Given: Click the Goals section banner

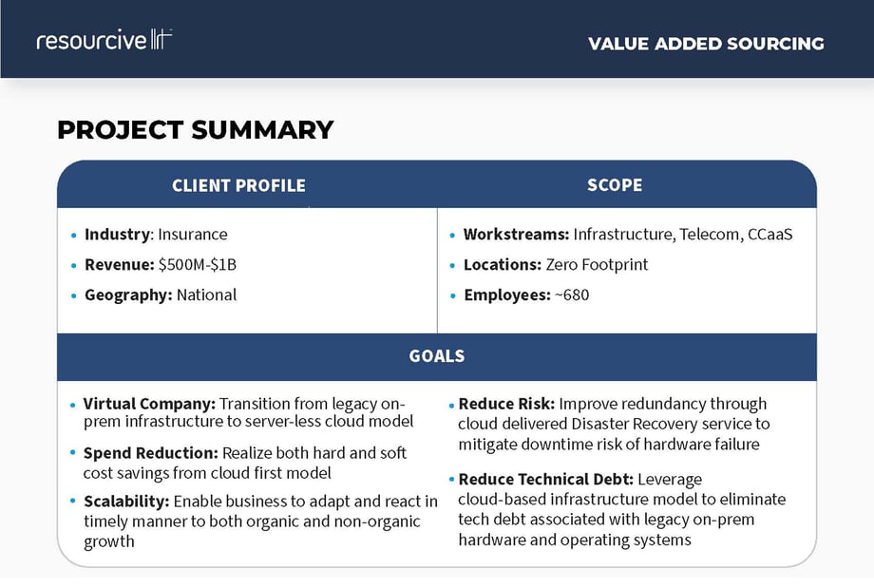Looking at the screenshot, I should [x=437, y=356].
